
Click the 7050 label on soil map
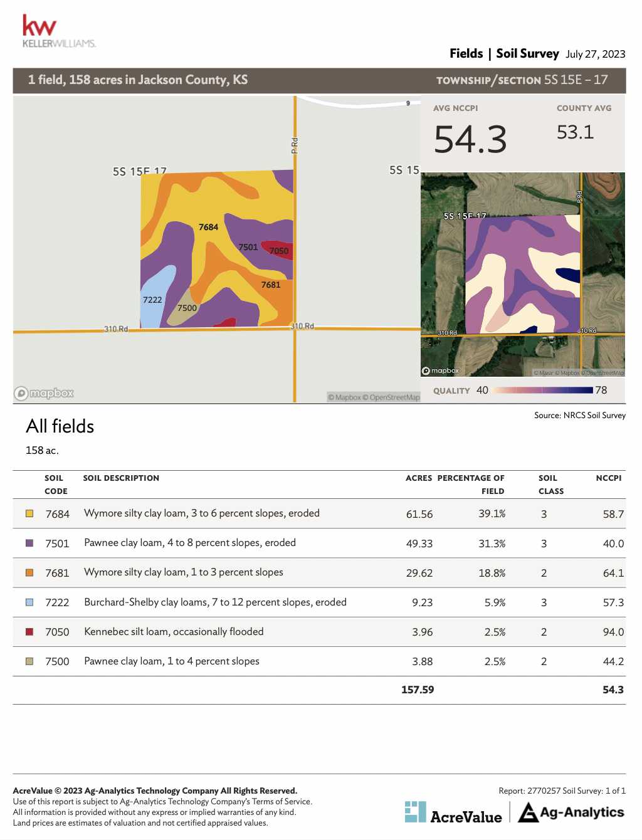[279, 251]
